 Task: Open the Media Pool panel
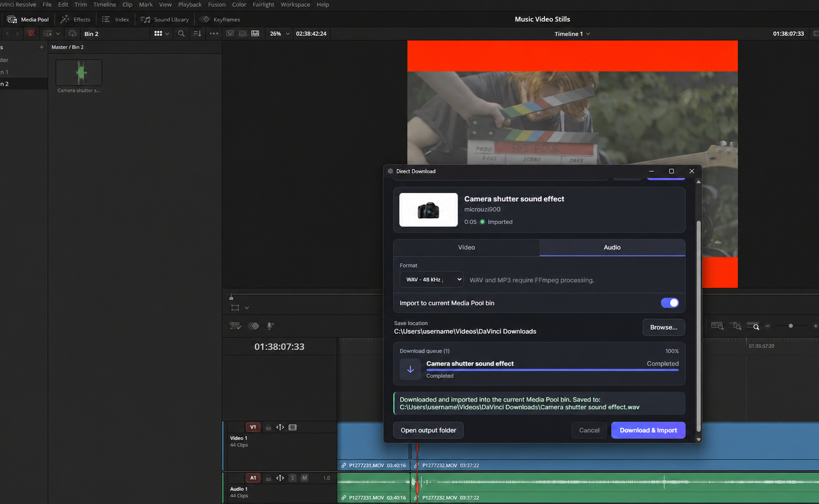pos(28,19)
